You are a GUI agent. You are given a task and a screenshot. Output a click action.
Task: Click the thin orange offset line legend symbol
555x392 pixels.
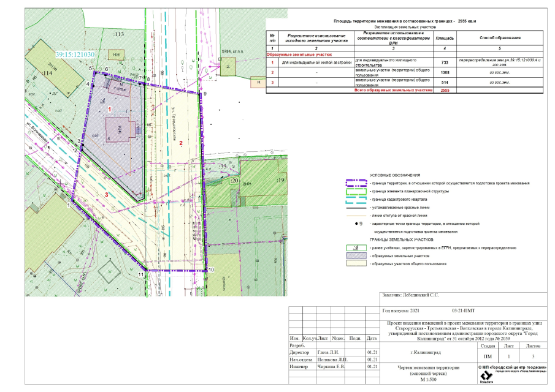(356, 216)
